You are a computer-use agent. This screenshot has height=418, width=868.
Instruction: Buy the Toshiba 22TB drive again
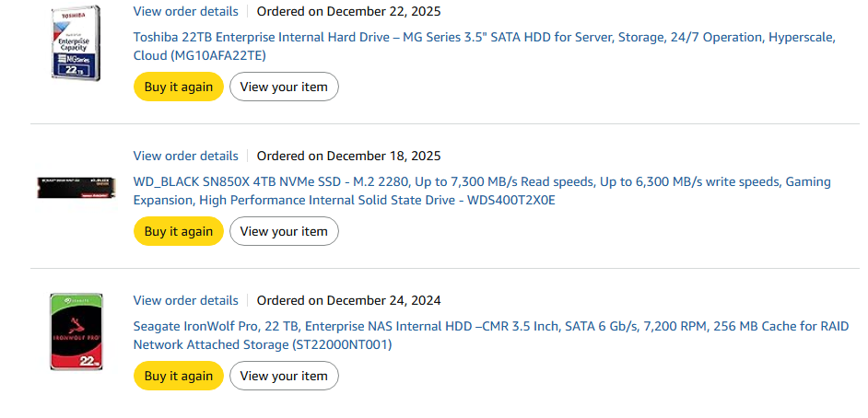(178, 87)
